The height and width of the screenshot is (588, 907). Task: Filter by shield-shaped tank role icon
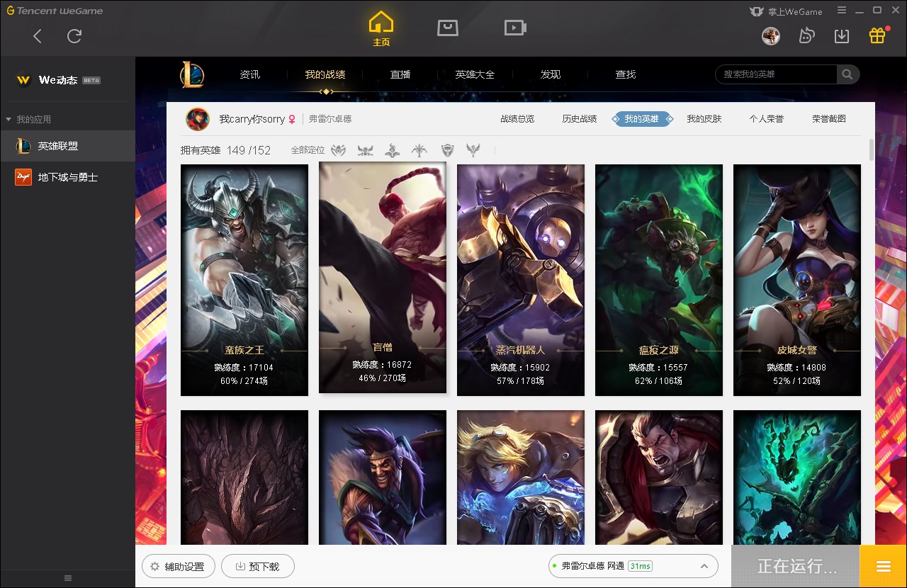click(447, 150)
